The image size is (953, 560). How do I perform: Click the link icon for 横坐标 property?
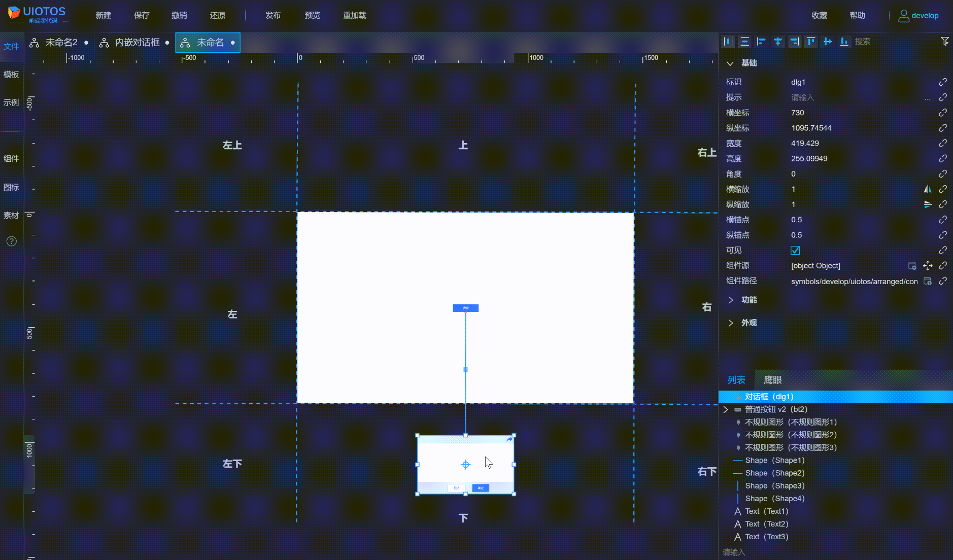point(943,113)
